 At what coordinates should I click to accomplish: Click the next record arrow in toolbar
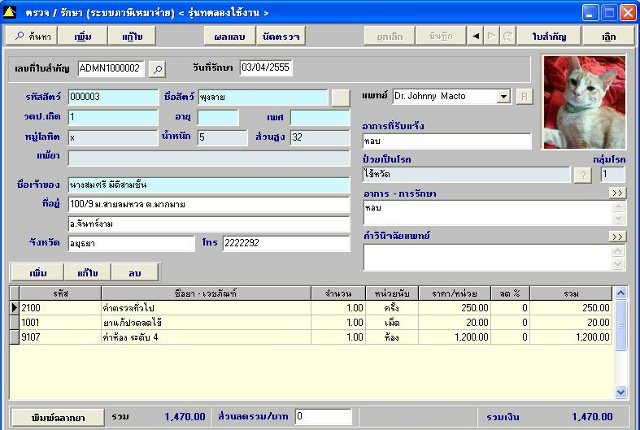pyautogui.click(x=492, y=35)
